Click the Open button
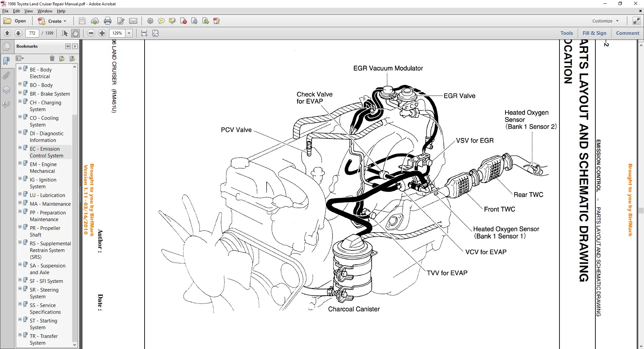 (16, 21)
